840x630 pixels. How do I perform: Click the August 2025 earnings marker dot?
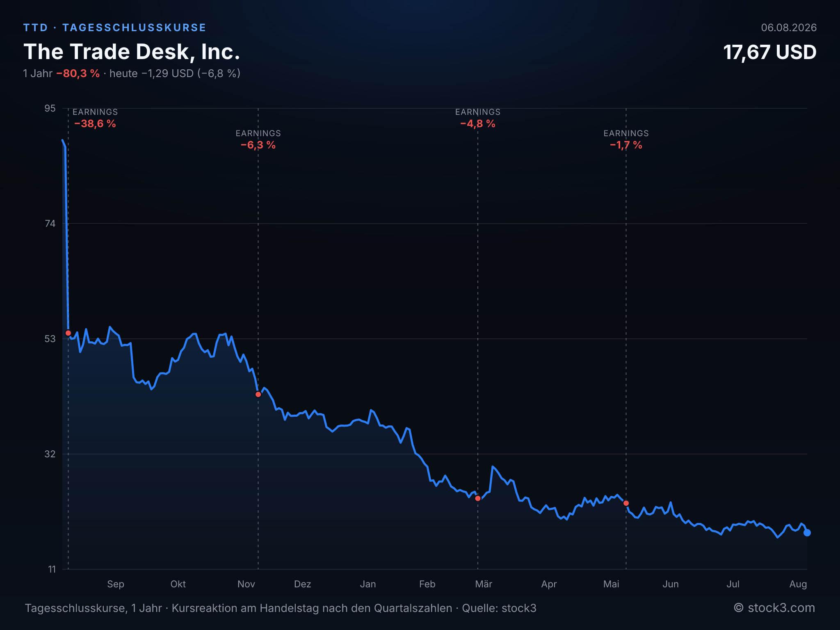(x=68, y=333)
